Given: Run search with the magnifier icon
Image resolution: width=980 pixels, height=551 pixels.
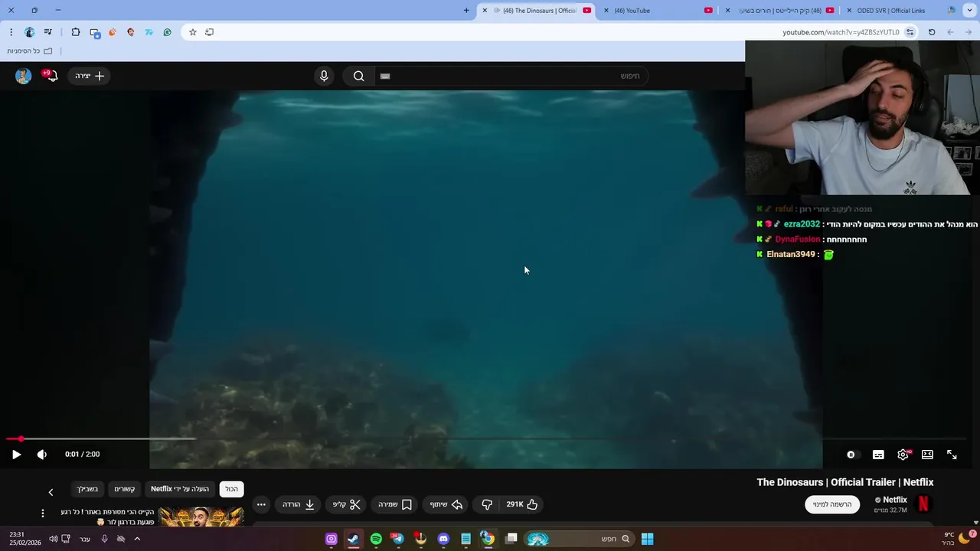Looking at the screenshot, I should tap(358, 76).
